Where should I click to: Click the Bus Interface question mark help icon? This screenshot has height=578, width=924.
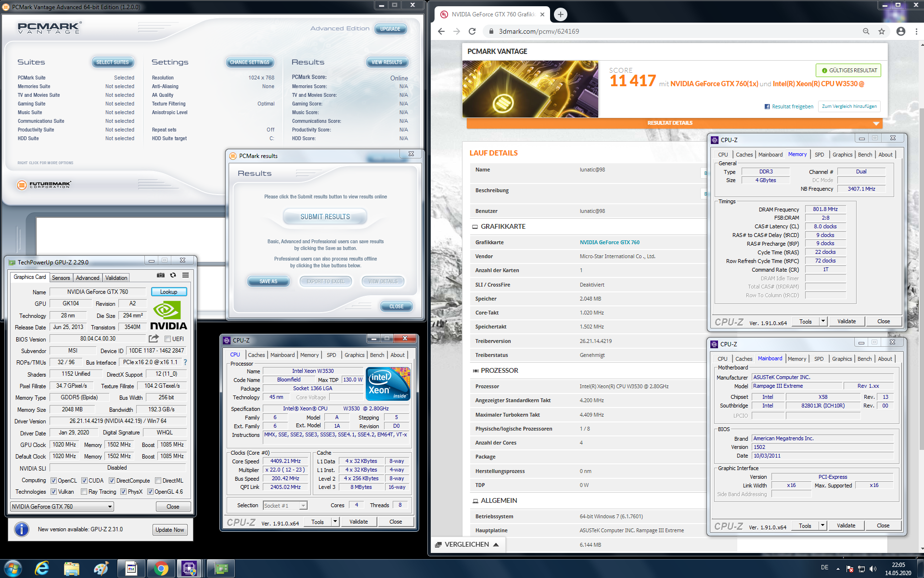tap(185, 362)
